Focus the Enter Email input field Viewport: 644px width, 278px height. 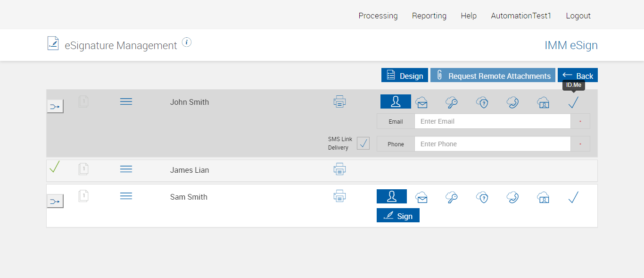tap(492, 121)
